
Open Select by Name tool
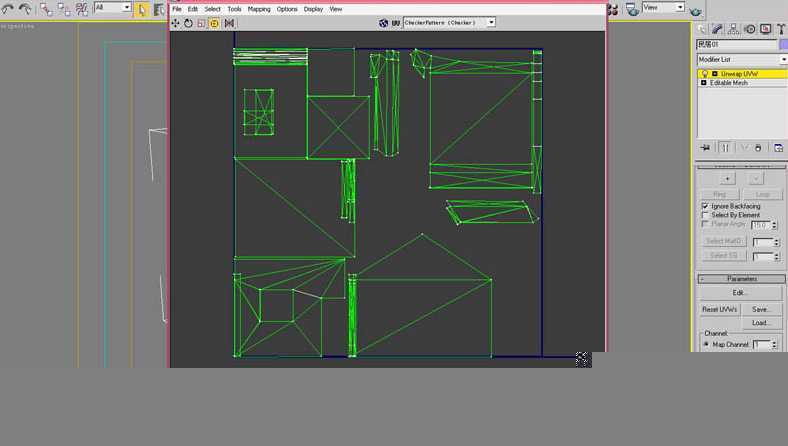pos(159,9)
